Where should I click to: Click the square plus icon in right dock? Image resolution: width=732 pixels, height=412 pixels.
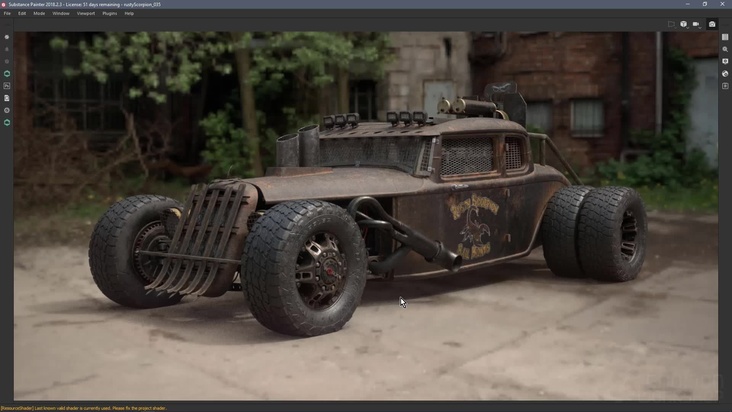(x=725, y=86)
